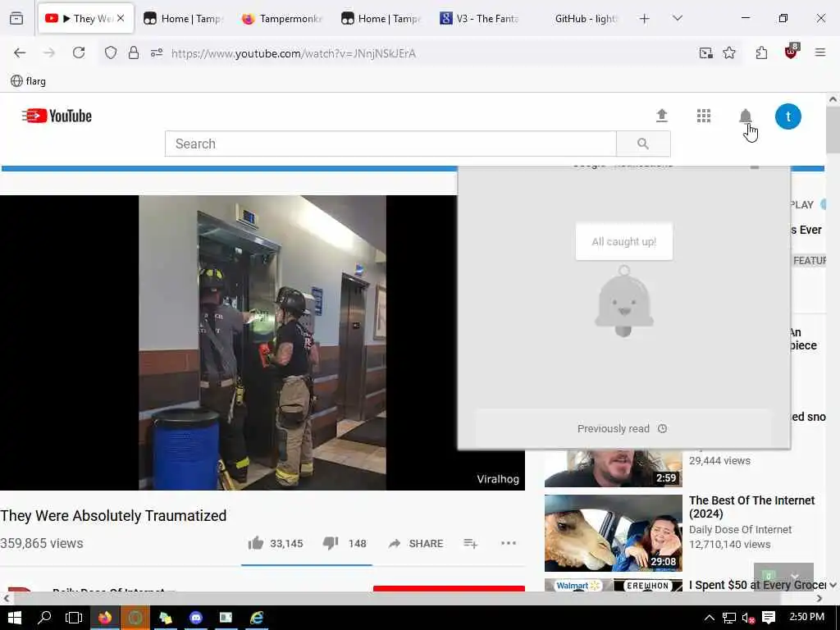The height and width of the screenshot is (630, 840).
Task: Open a new tab with plus button
Action: point(645,19)
